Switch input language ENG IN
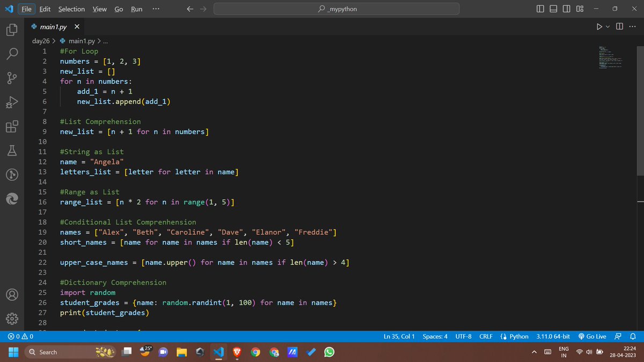644x362 pixels. tap(563, 352)
